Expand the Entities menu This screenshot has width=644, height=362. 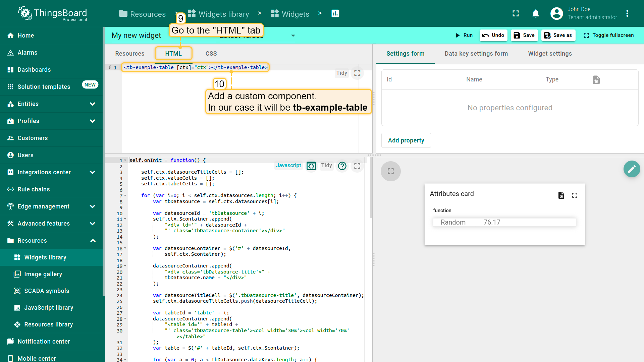(x=93, y=104)
